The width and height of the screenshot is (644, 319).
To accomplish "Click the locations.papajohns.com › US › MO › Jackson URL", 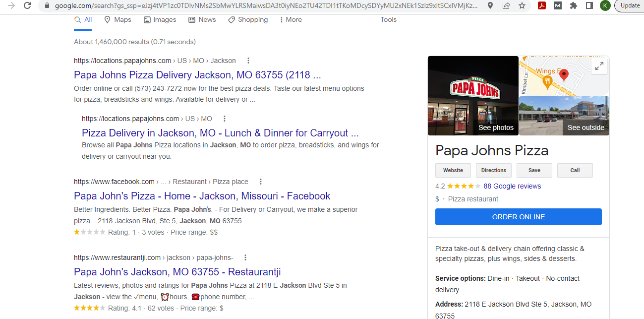I will click(155, 61).
